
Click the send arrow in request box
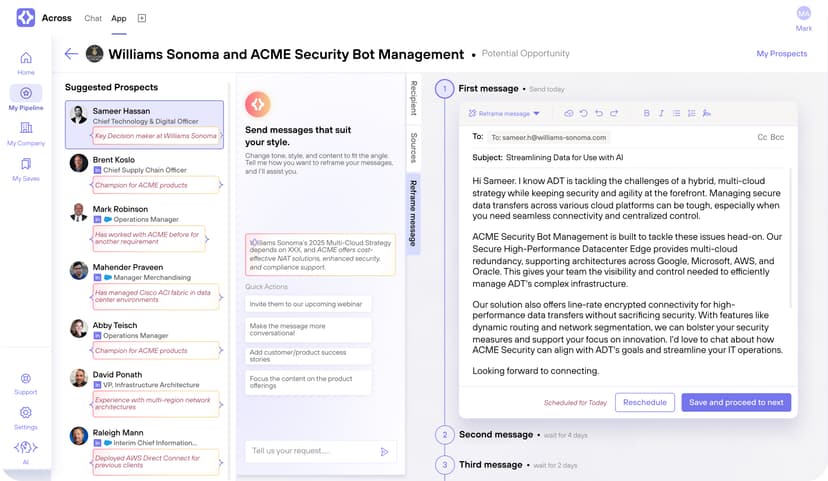coord(384,452)
